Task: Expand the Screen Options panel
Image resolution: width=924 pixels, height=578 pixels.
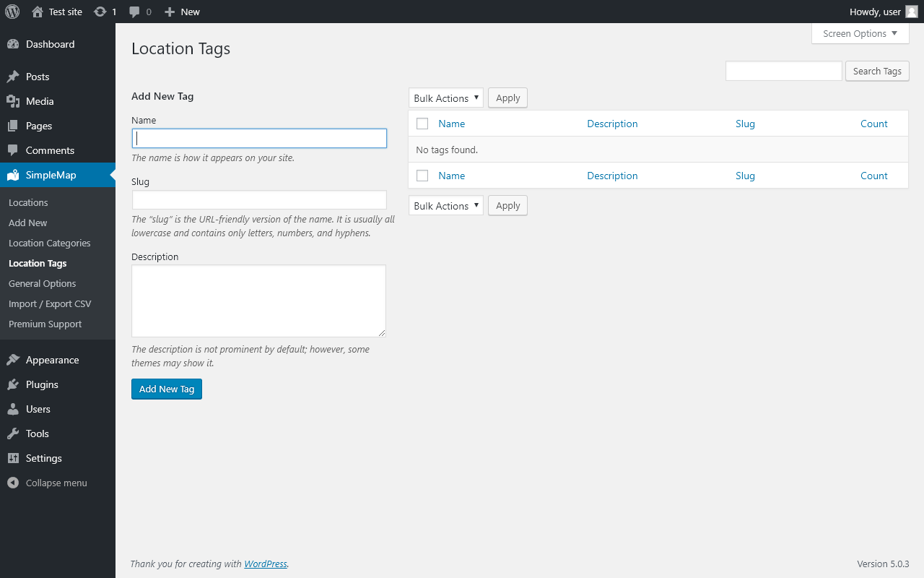Action: coord(860,33)
